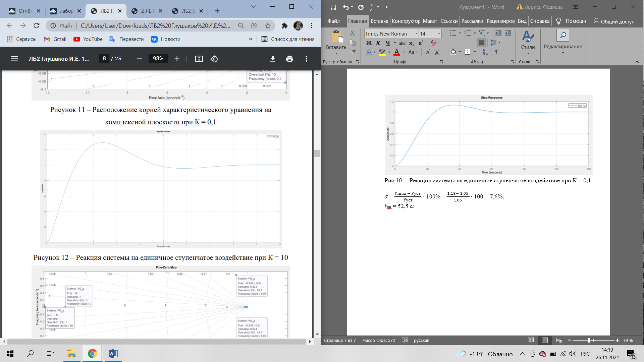Collapse the Word ribbon with chevron
The height and width of the screenshot is (362, 644).
click(637, 62)
